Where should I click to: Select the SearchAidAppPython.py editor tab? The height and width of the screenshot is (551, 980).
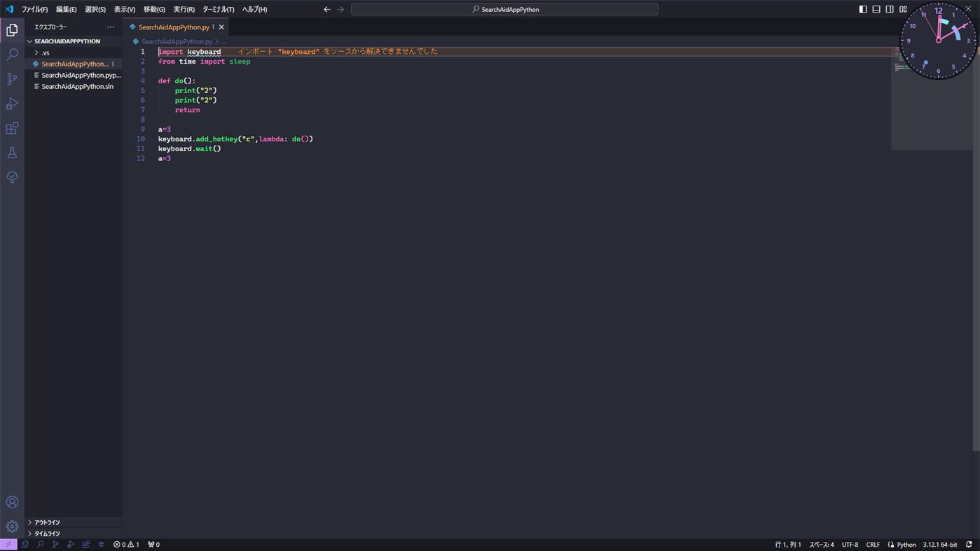click(x=176, y=27)
